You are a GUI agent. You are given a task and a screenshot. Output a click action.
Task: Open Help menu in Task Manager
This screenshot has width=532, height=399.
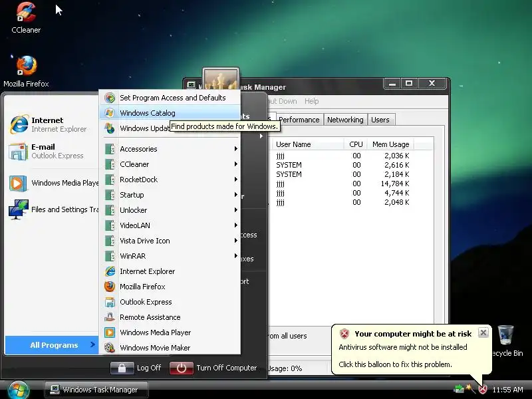pos(311,101)
